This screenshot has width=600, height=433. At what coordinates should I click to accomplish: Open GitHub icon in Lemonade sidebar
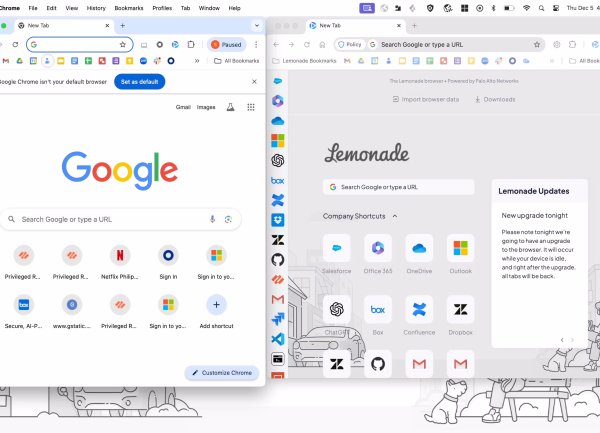(x=278, y=260)
